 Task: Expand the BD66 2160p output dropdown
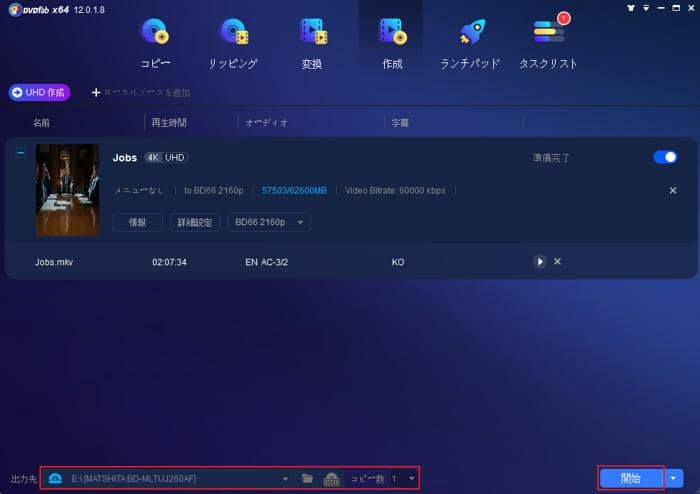click(x=269, y=222)
